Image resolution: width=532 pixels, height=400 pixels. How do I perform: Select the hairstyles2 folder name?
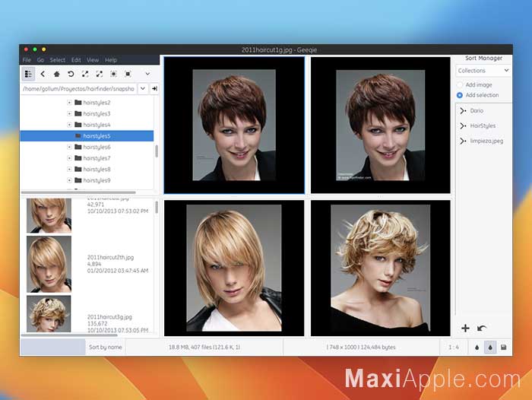97,103
